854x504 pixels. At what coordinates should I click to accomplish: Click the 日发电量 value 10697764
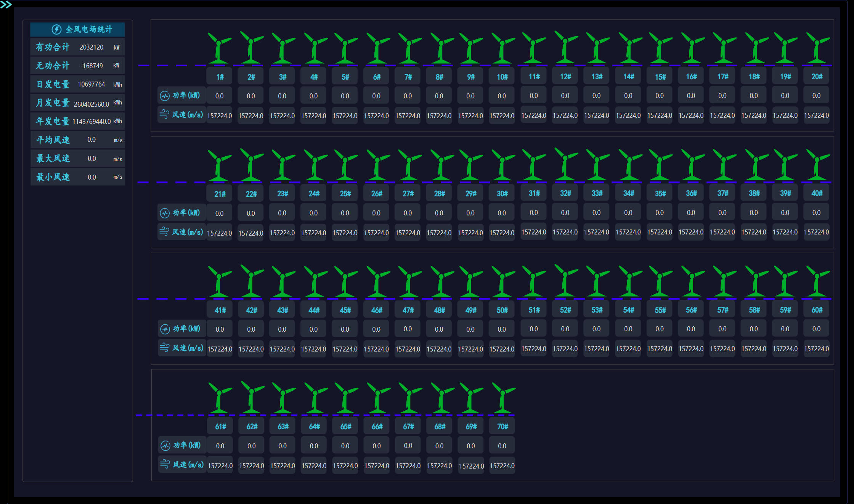click(x=91, y=84)
